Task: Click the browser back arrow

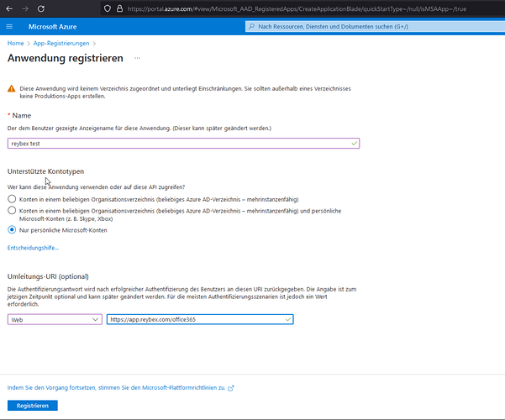Action: point(8,8)
